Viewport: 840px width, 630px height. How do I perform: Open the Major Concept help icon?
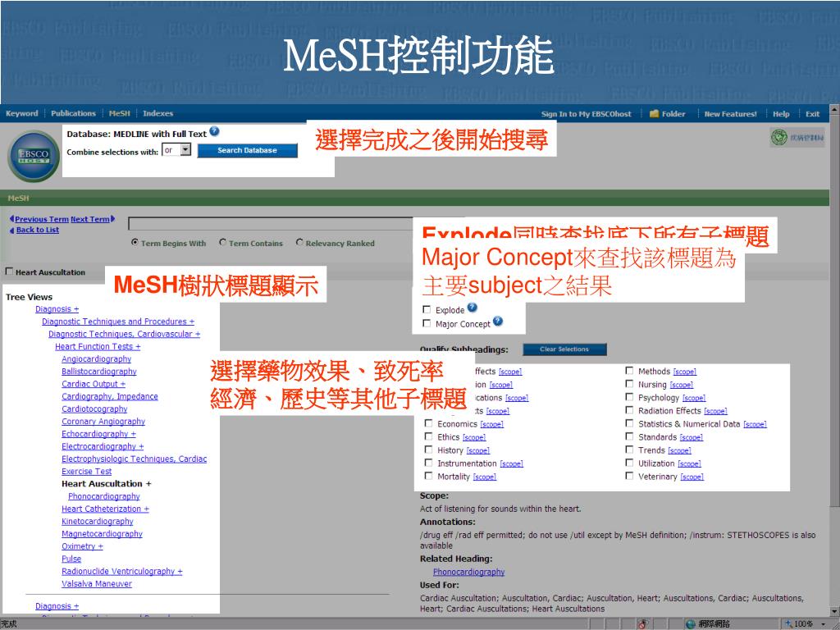498,321
